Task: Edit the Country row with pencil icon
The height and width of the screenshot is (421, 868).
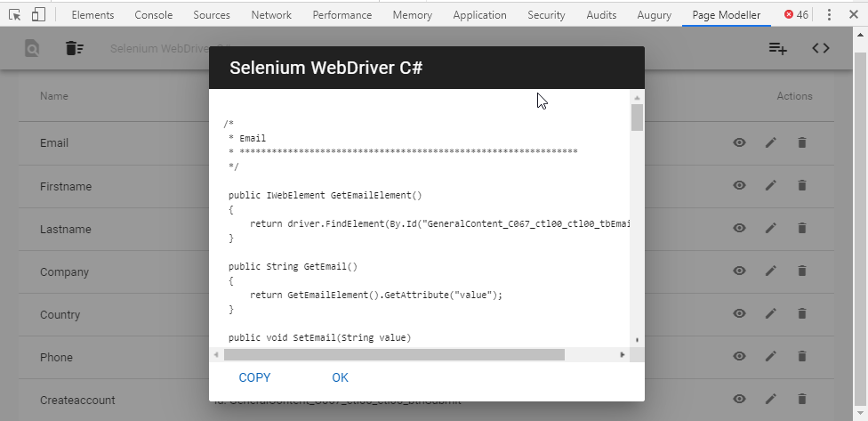Action: point(770,313)
